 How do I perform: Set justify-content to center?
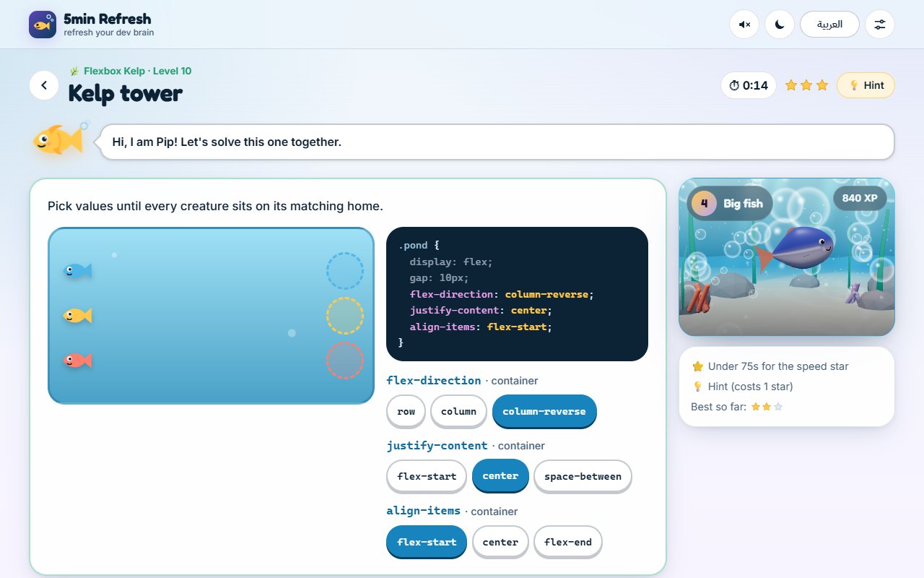click(x=500, y=476)
